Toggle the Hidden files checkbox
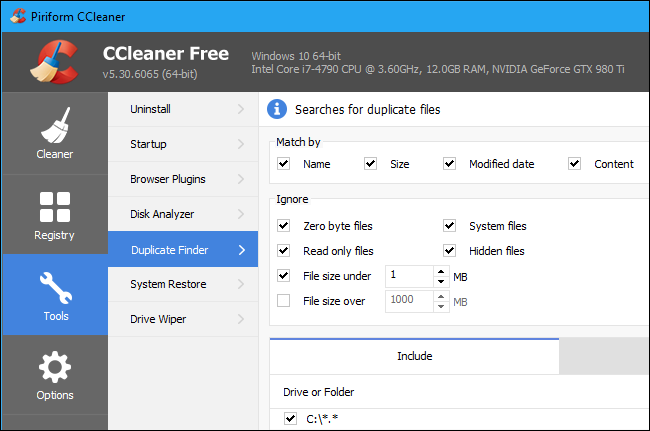 click(x=450, y=251)
